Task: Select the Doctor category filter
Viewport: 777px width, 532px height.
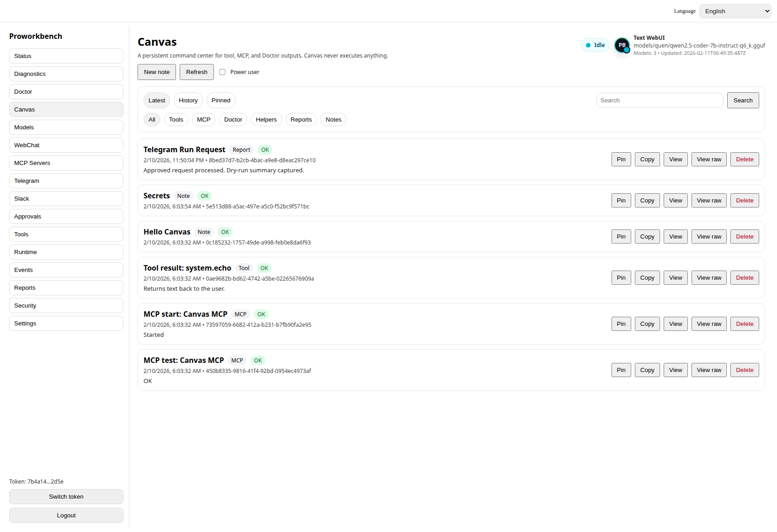Action: 233,119
